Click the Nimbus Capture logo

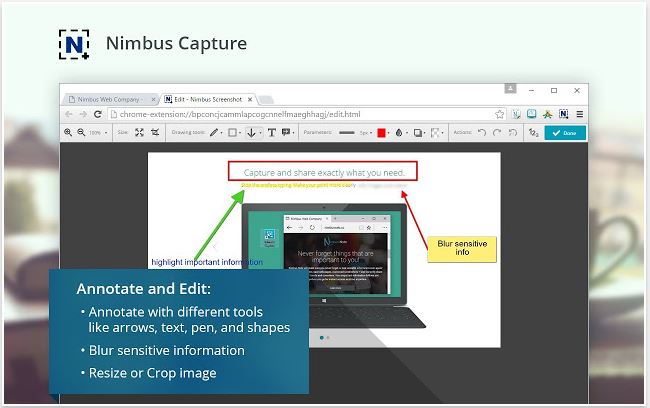pyautogui.click(x=74, y=44)
